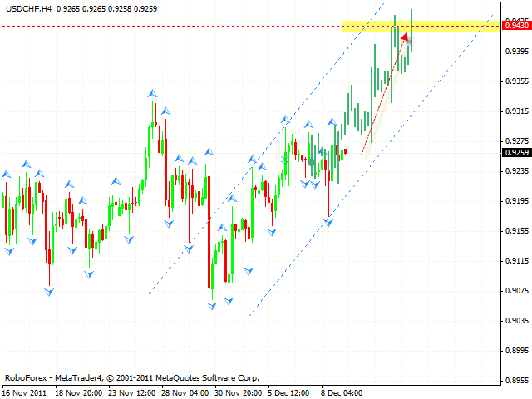Click the tallest projected green candle at the top
This screenshot has height=399, width=532.
click(x=411, y=29)
